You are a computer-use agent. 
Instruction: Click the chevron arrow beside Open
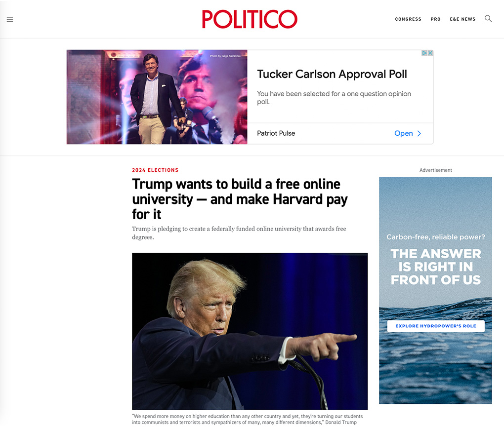(419, 134)
